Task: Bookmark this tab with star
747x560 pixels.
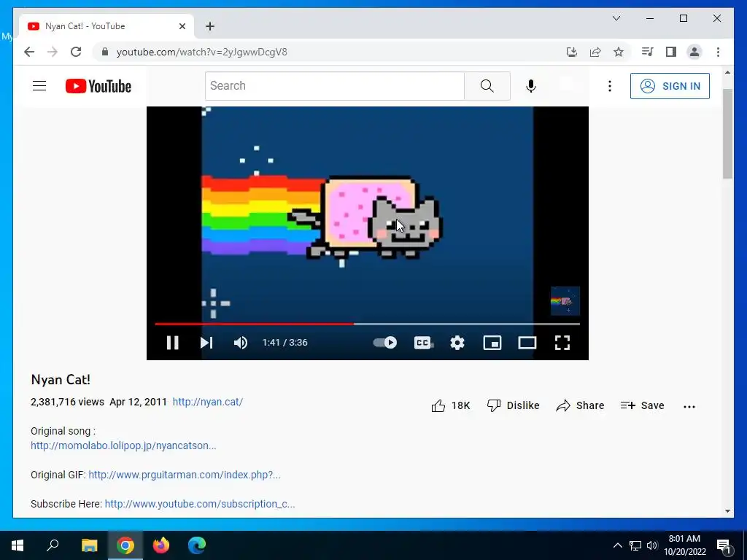Action: pos(619,52)
